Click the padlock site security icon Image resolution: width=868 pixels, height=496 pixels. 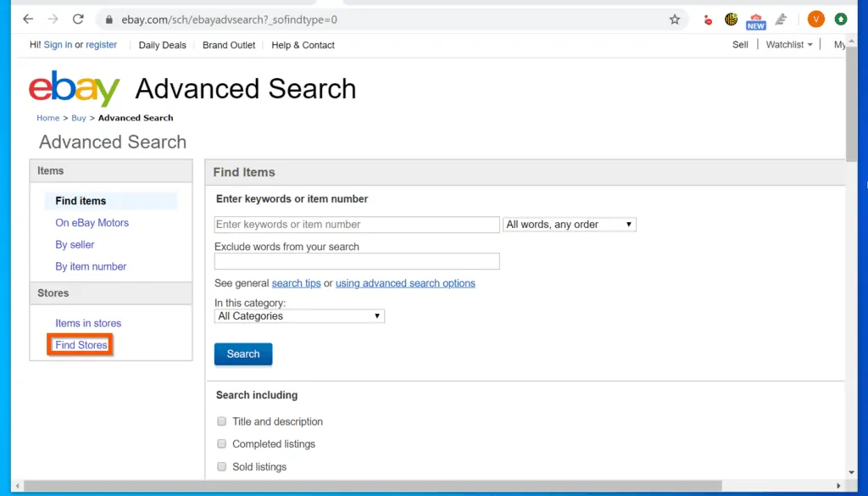point(109,20)
